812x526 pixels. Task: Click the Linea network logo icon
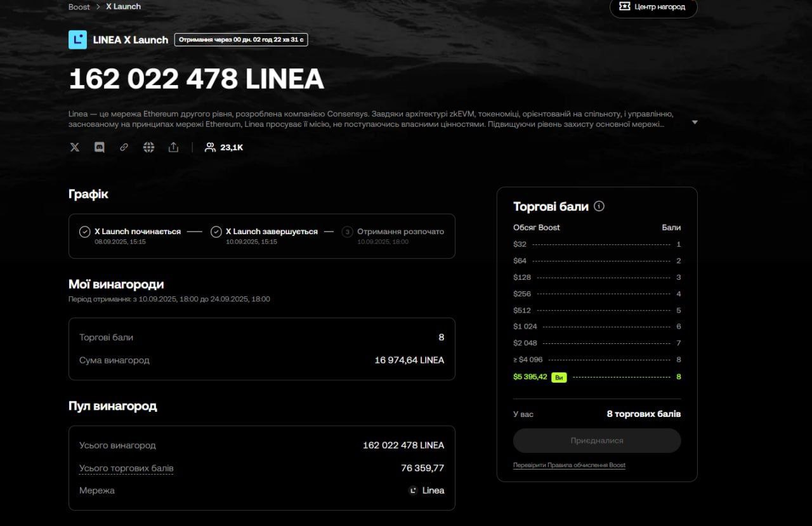pos(413,490)
